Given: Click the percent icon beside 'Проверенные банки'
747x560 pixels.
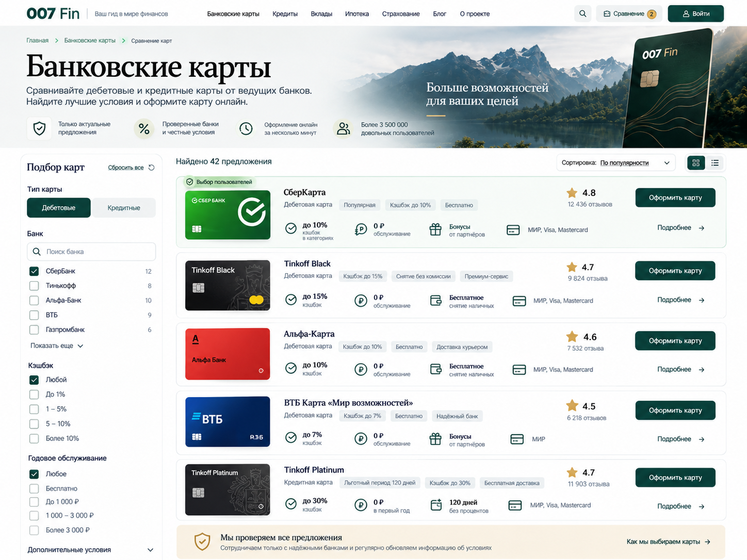Looking at the screenshot, I should [x=144, y=128].
